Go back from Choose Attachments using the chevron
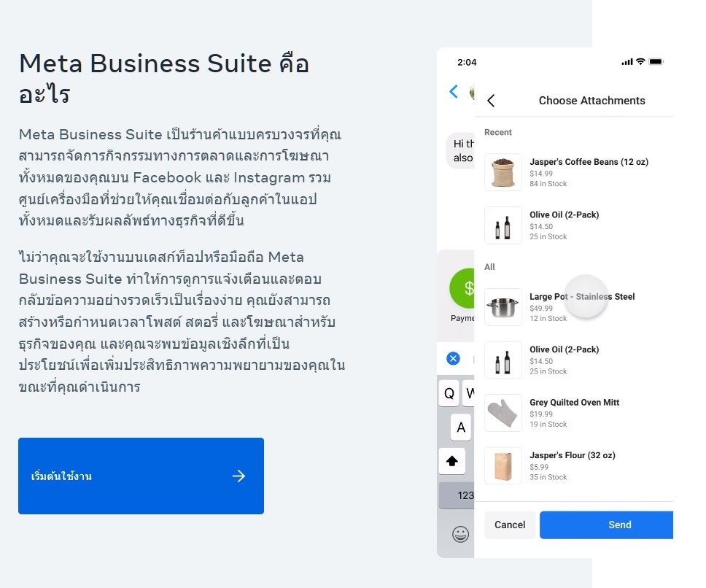Image resolution: width=706 pixels, height=588 pixels. [491, 101]
